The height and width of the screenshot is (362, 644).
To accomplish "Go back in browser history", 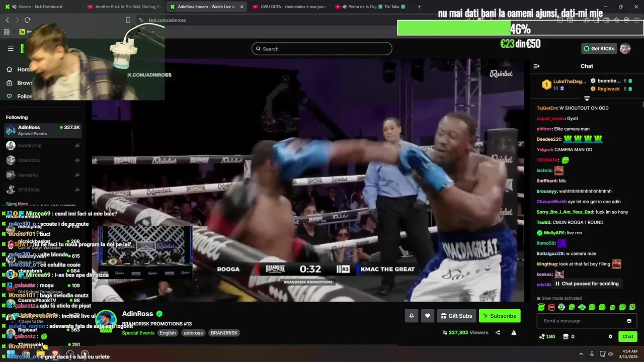I will (x=7, y=20).
